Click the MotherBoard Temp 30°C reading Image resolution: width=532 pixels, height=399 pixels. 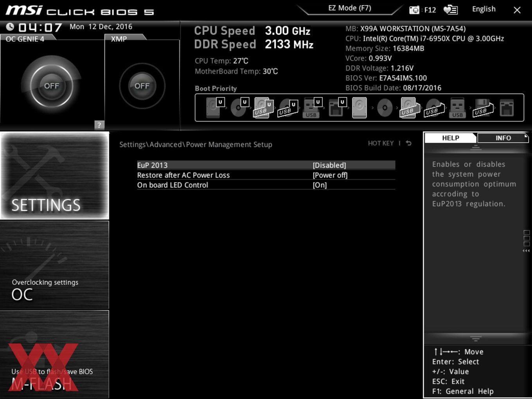(236, 71)
